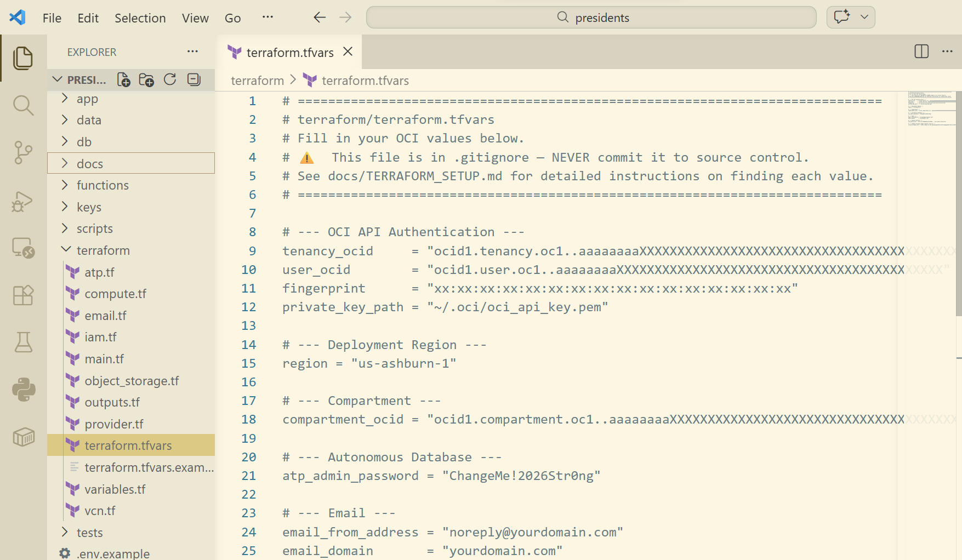Open the Source Control view

click(23, 152)
